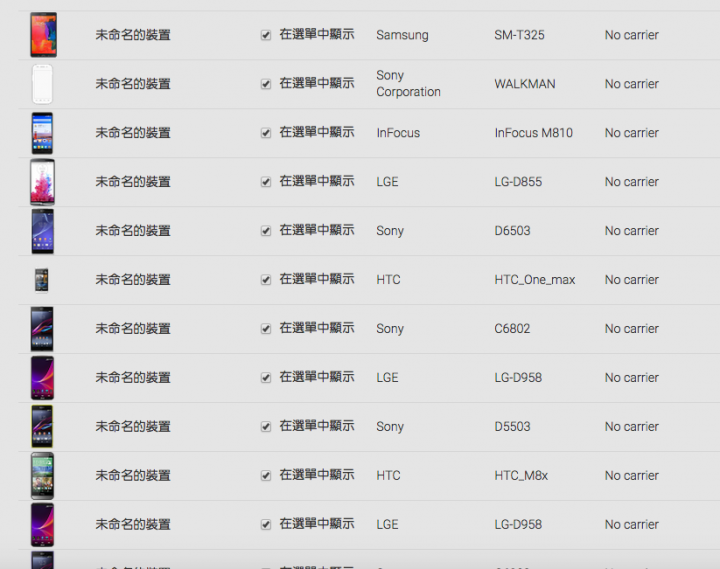720x569 pixels.
Task: Select No carrier in the D5503 row
Action: click(632, 427)
